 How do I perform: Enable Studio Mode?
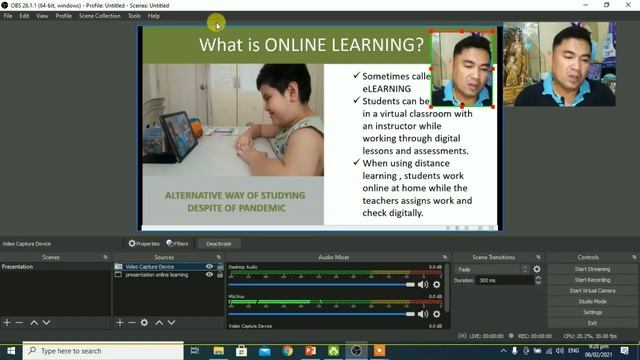(592, 301)
